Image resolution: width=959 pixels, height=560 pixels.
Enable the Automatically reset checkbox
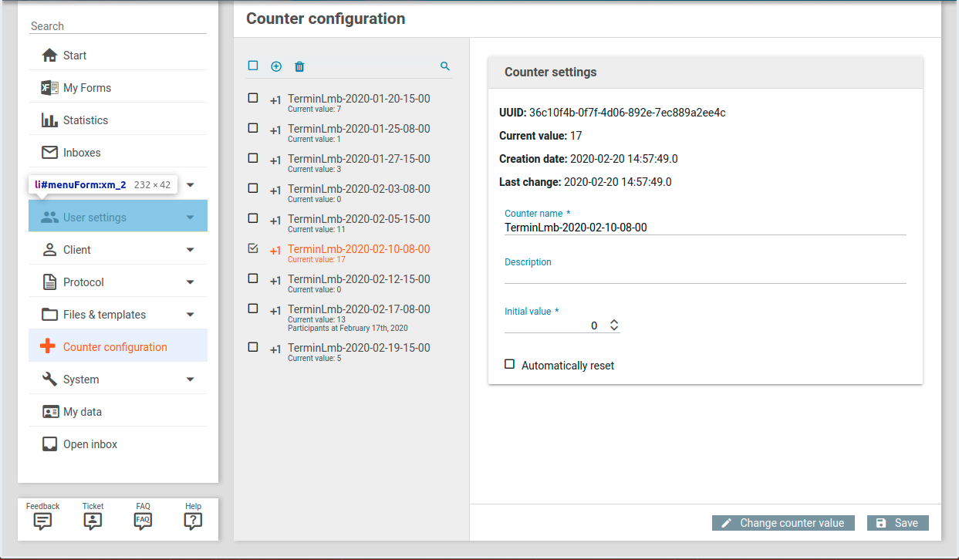point(509,364)
